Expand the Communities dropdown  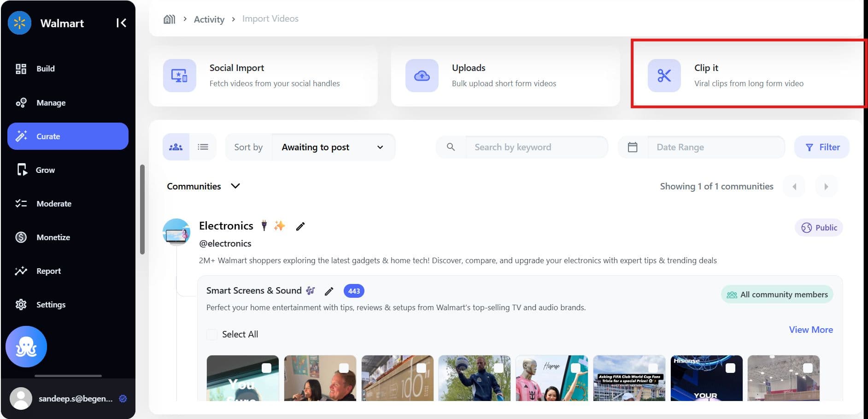pyautogui.click(x=203, y=186)
